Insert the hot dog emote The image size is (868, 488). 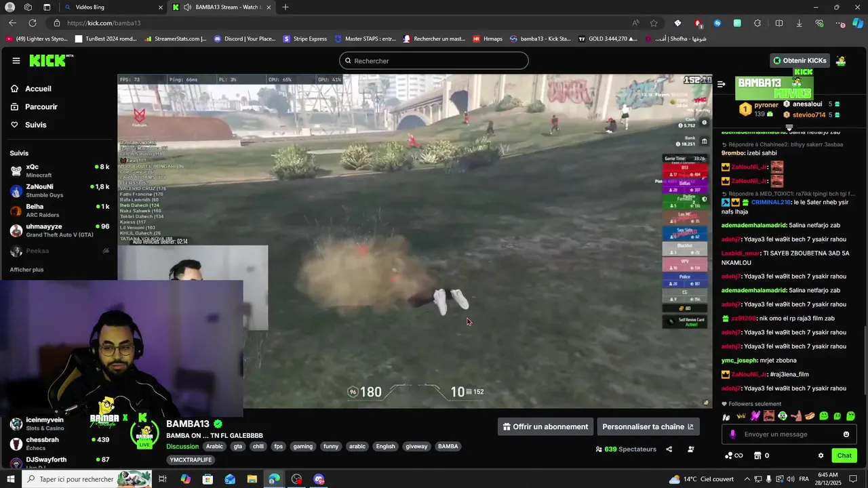[x=810, y=416]
